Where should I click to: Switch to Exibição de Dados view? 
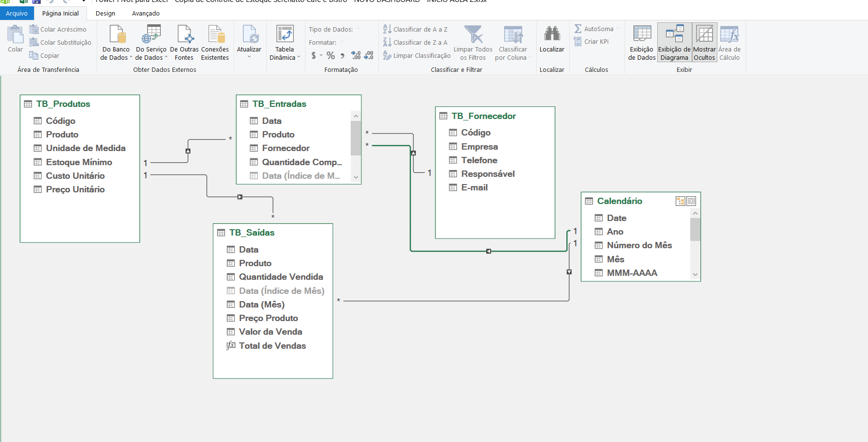pyautogui.click(x=642, y=43)
